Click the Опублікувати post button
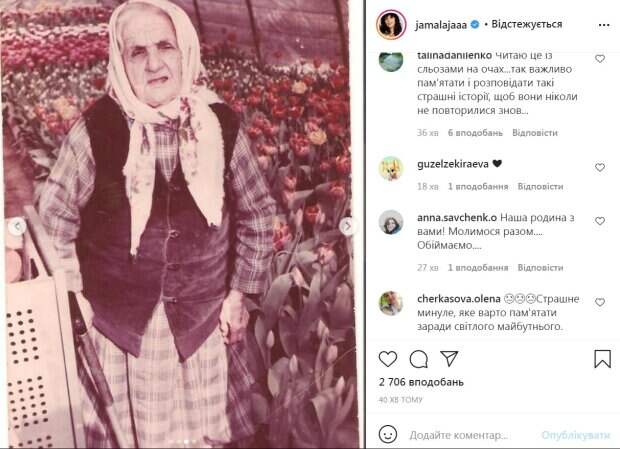Screen dimensions: 620x449 point(576,435)
